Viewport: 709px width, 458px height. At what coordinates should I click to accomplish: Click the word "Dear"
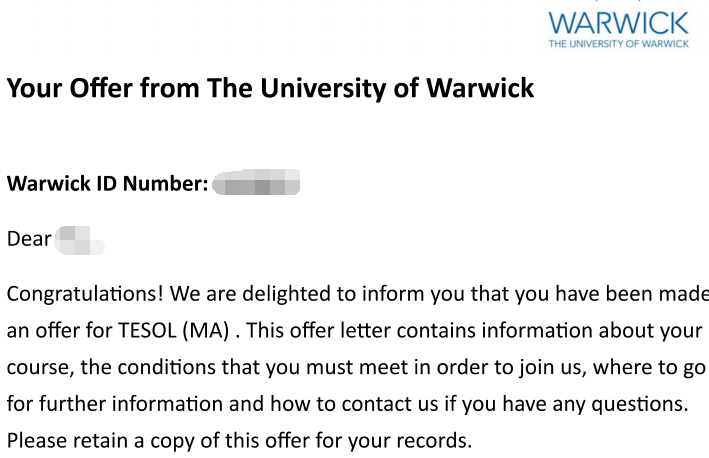[29, 239]
